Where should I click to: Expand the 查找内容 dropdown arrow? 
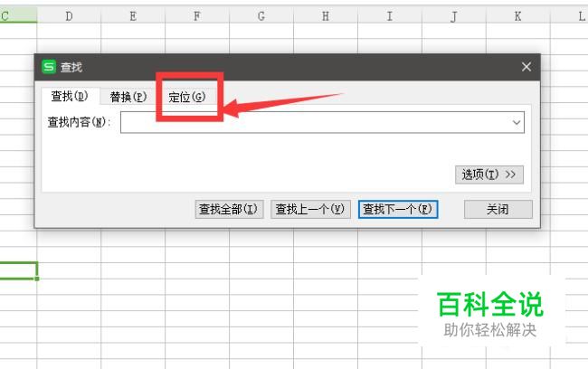coord(517,123)
